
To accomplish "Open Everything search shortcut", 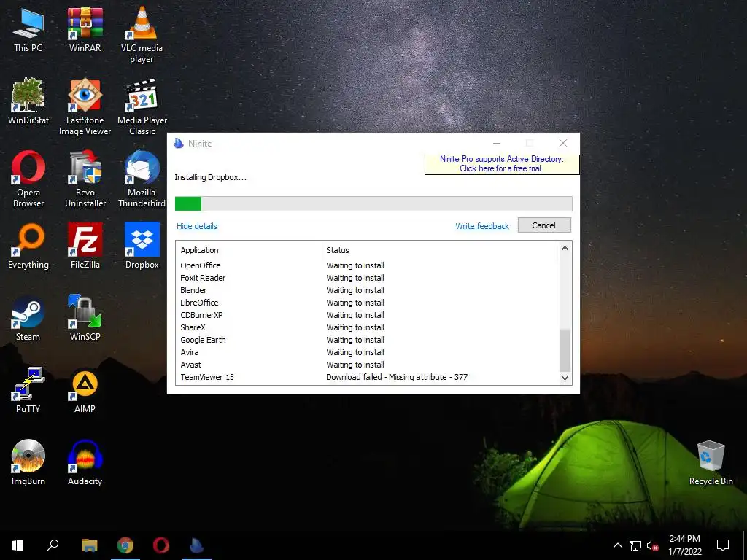I will [x=28, y=246].
